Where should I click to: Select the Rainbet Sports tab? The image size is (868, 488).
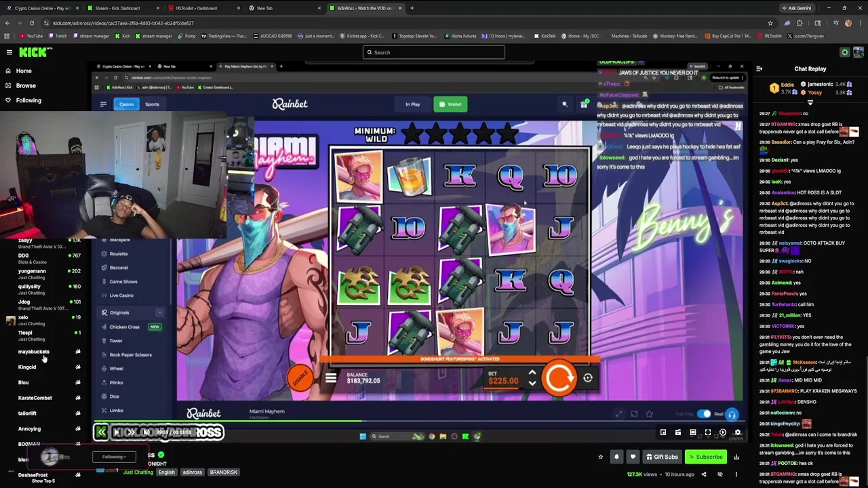click(x=152, y=104)
